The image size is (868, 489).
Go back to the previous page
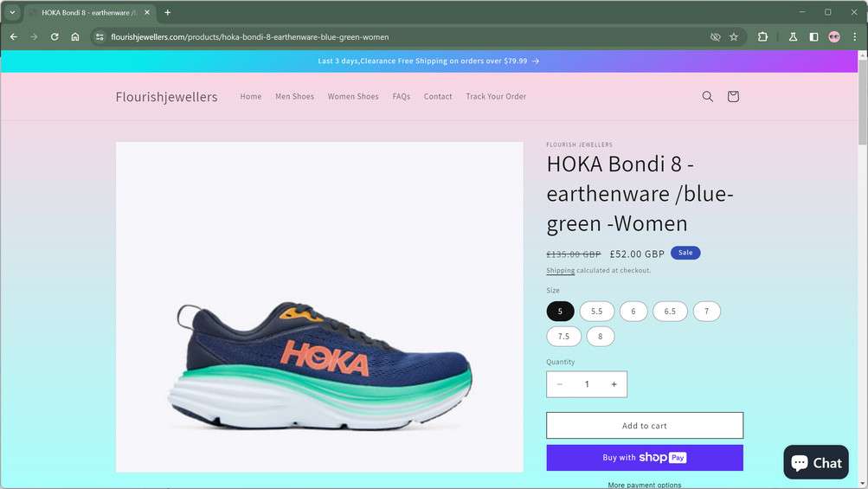click(x=14, y=37)
